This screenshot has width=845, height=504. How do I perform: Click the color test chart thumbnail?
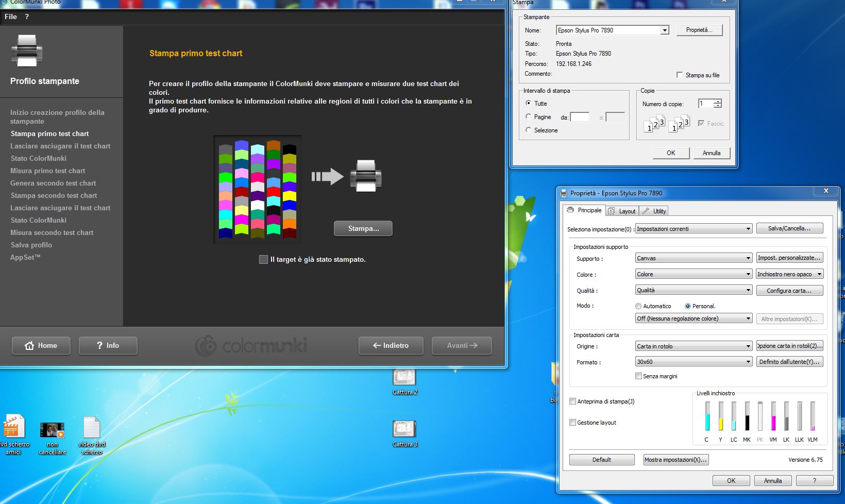click(257, 189)
